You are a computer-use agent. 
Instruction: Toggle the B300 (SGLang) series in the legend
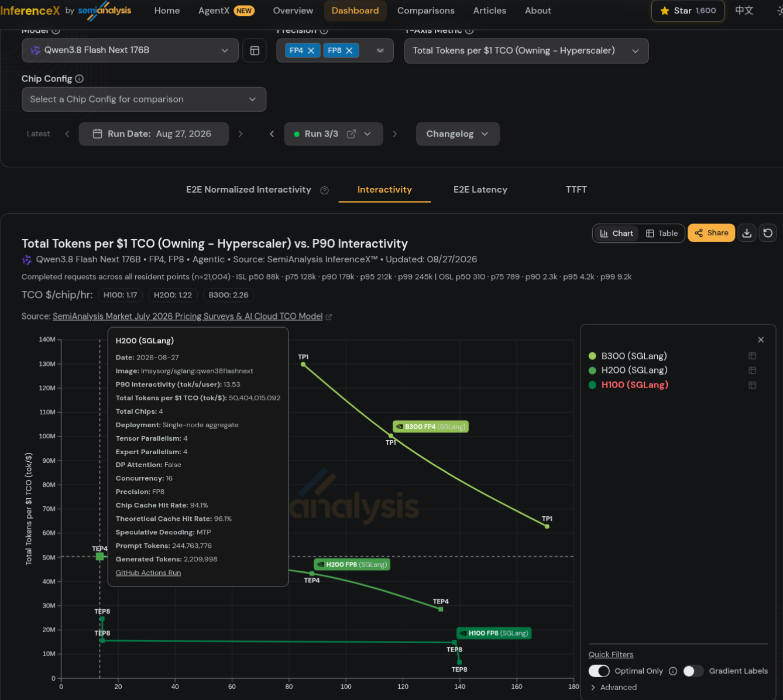(634, 356)
